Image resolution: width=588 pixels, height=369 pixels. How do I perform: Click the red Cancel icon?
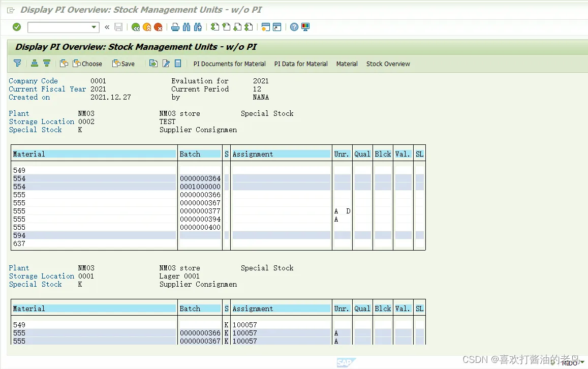pyautogui.click(x=158, y=27)
